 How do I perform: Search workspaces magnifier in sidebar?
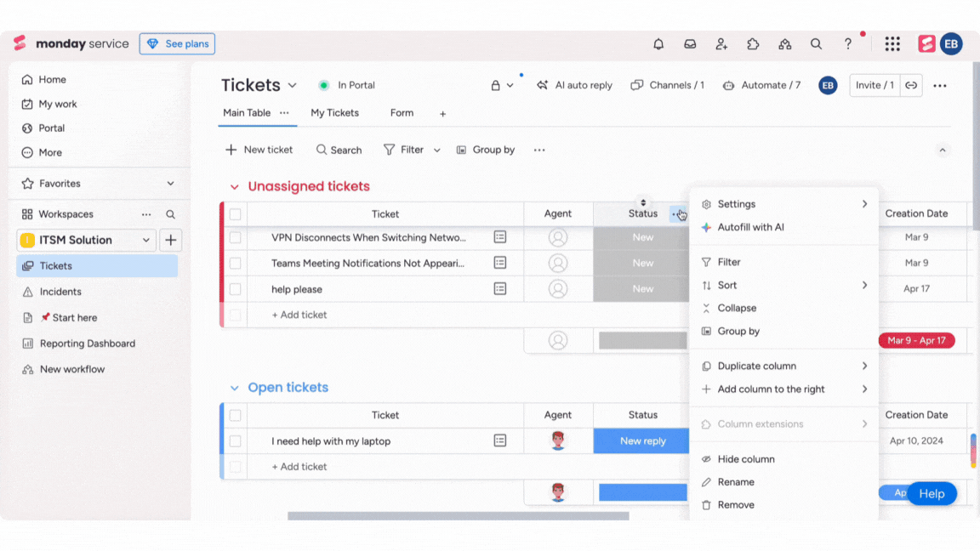(171, 214)
